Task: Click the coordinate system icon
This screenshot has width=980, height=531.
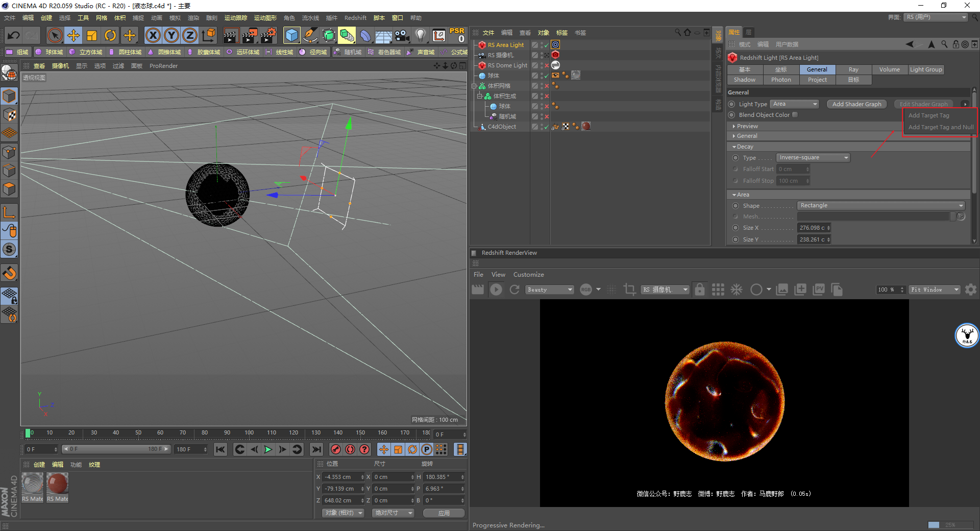Action: (x=209, y=36)
